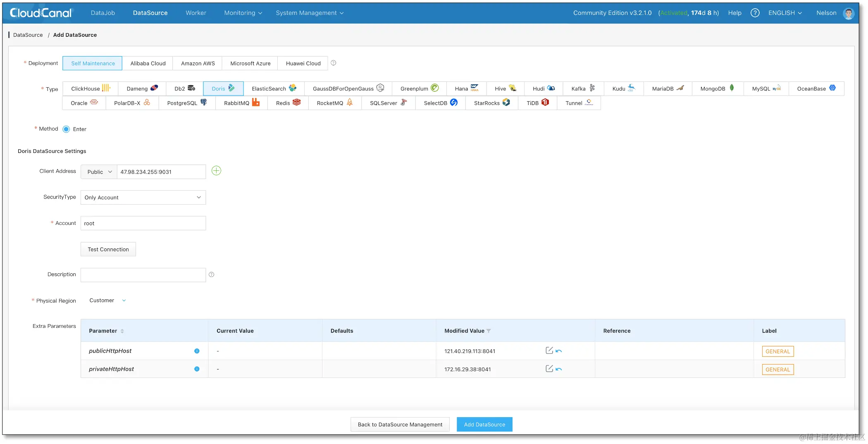Filter the Modified Value column

pyautogui.click(x=489, y=331)
